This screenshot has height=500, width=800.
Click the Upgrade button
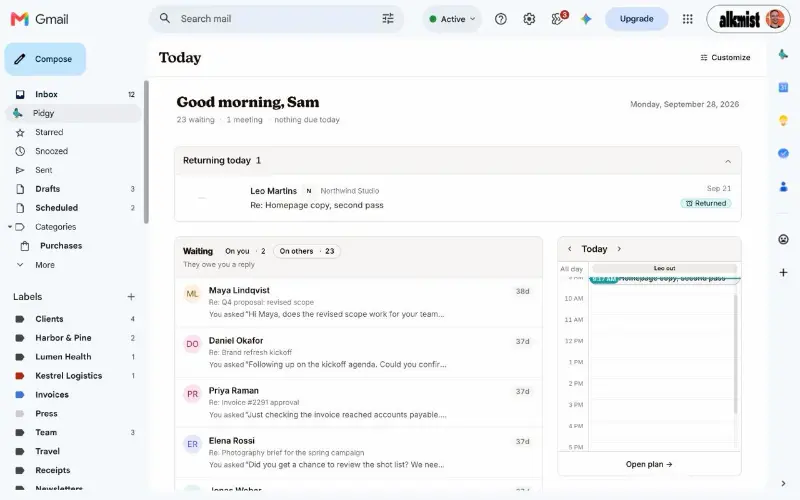pyautogui.click(x=636, y=19)
